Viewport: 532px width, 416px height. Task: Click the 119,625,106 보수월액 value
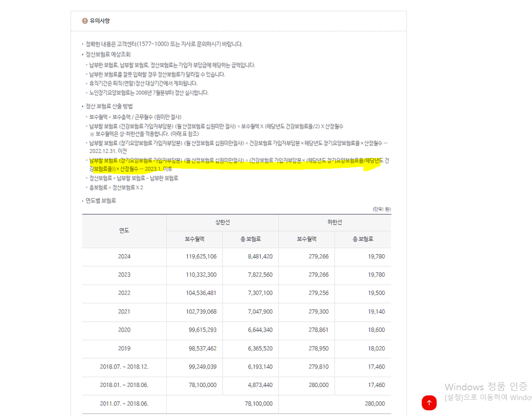pyautogui.click(x=201, y=256)
